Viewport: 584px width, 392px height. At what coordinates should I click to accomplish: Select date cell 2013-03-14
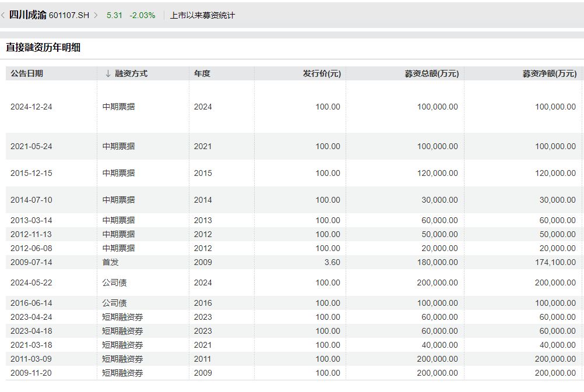[31, 220]
